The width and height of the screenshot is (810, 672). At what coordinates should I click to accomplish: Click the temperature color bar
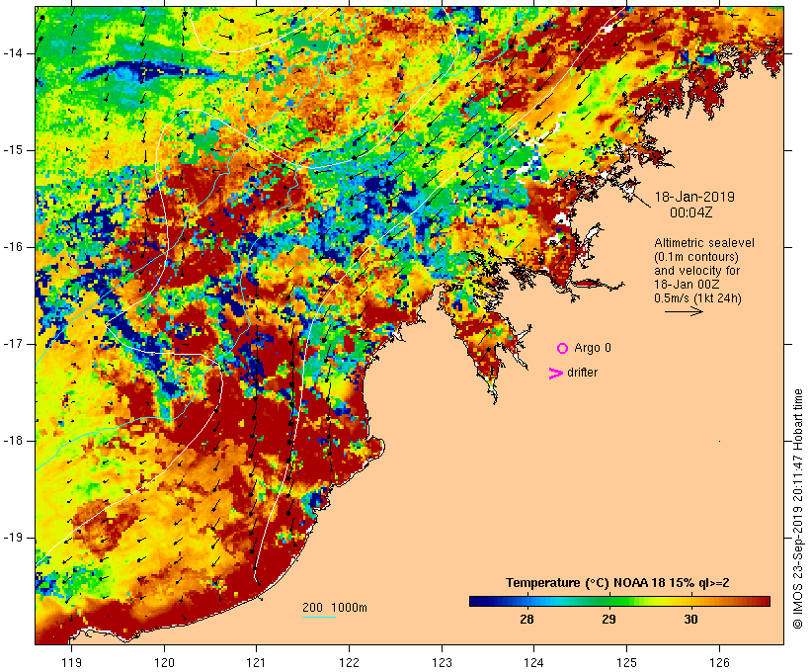(x=620, y=601)
